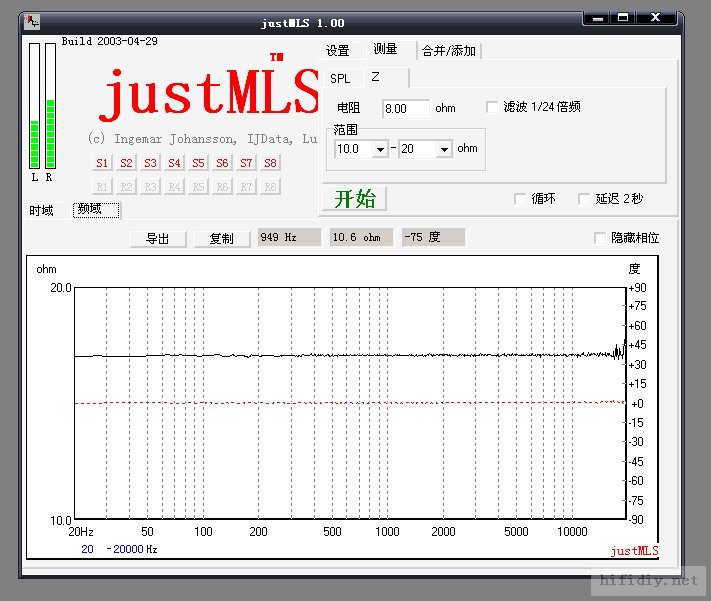Image resolution: width=711 pixels, height=601 pixels.
Task: Click the 电阻 resistance input field
Action: (x=405, y=108)
